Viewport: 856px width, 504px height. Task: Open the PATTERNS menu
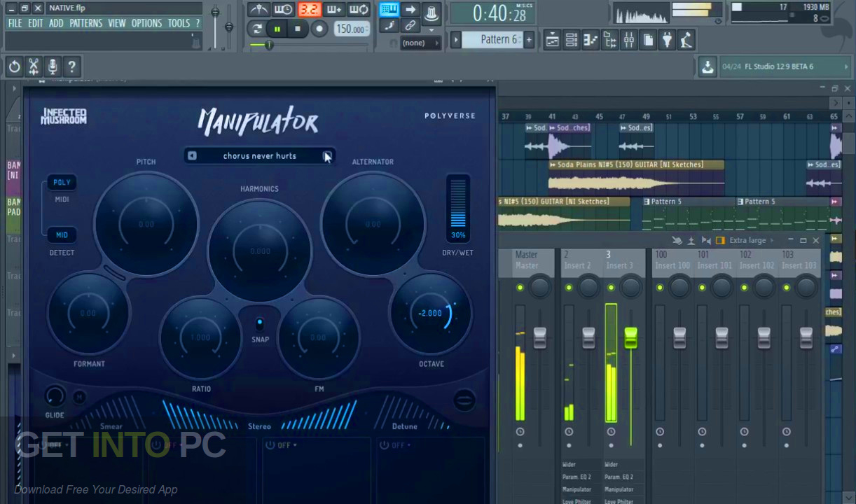[x=86, y=23]
